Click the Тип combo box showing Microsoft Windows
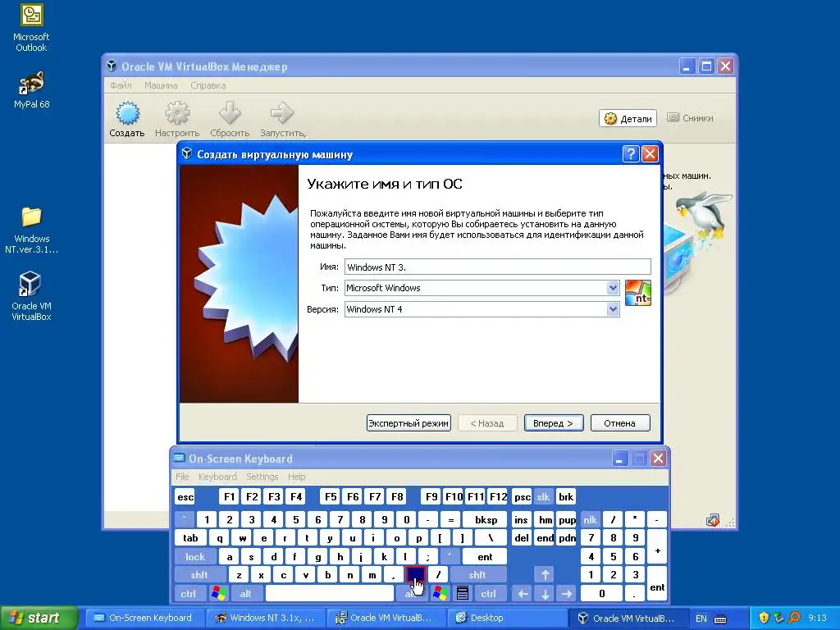Screen dimensions: 840x630 [482, 288]
